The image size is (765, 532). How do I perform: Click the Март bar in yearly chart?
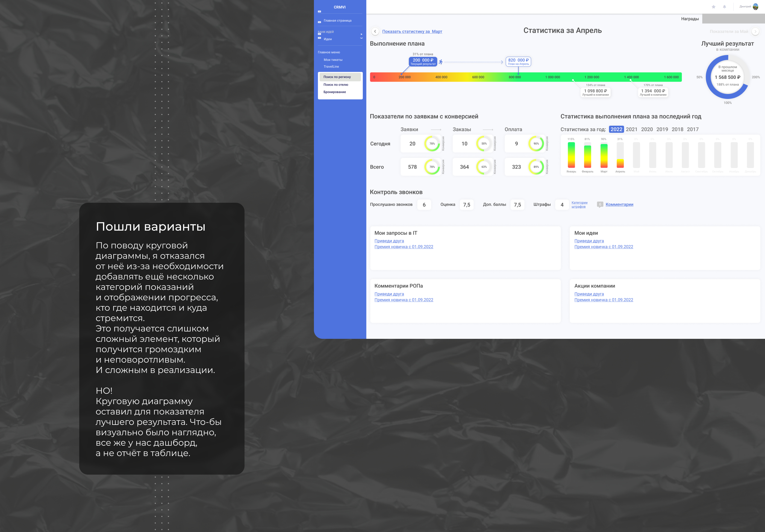click(x=604, y=156)
